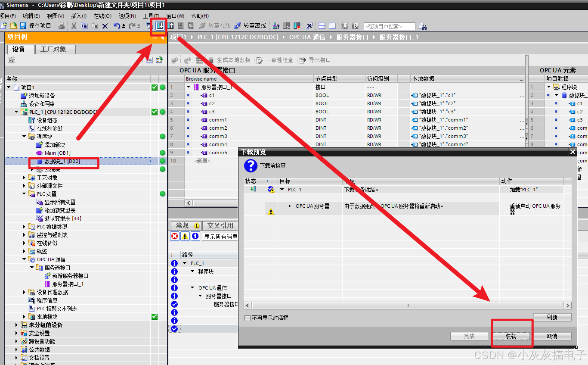Select 服务器接口_1 in project tree

coord(64,284)
